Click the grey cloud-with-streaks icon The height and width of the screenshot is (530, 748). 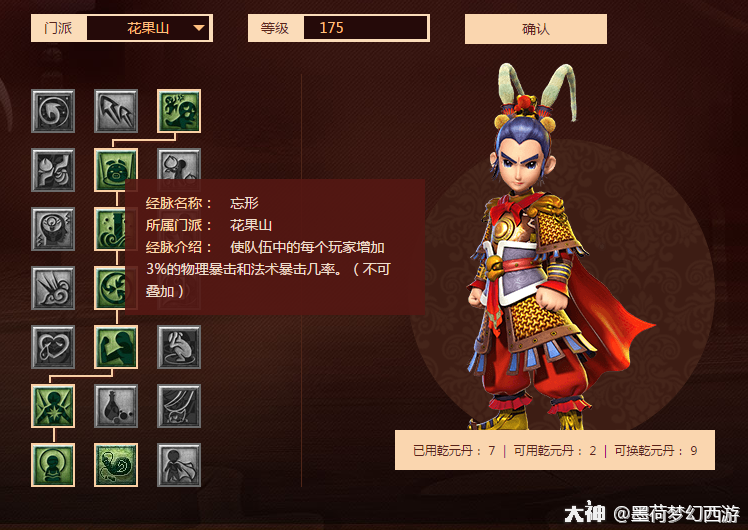(x=53, y=288)
